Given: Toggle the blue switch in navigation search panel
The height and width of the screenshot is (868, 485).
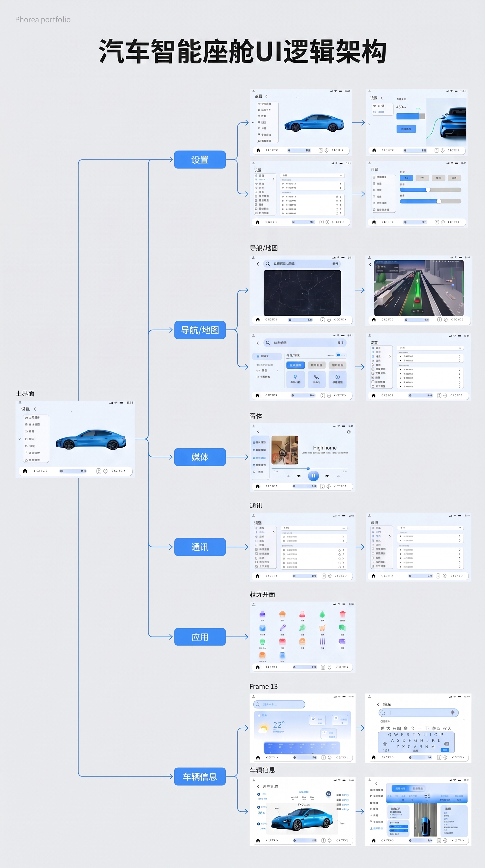Looking at the screenshot, I should tap(341, 355).
